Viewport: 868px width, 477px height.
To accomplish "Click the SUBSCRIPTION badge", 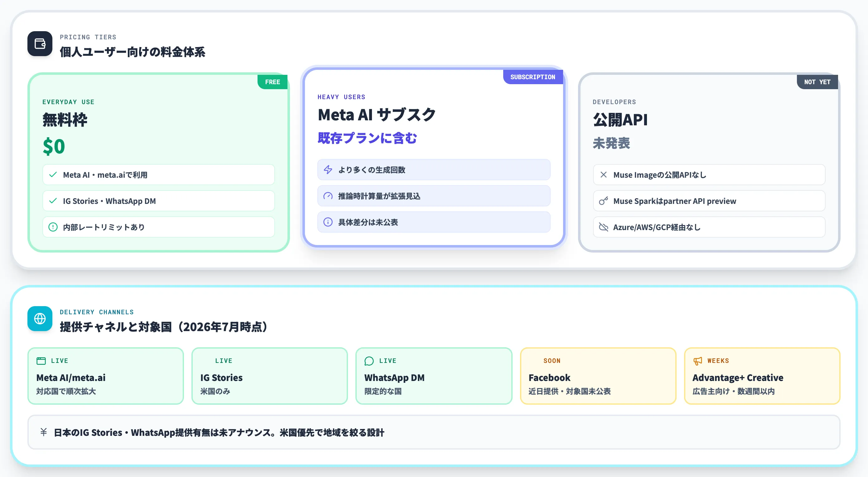I will click(x=533, y=77).
